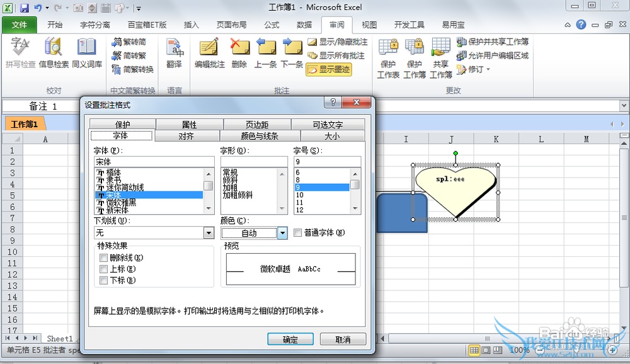Convert text with 简转繁

coord(129,55)
